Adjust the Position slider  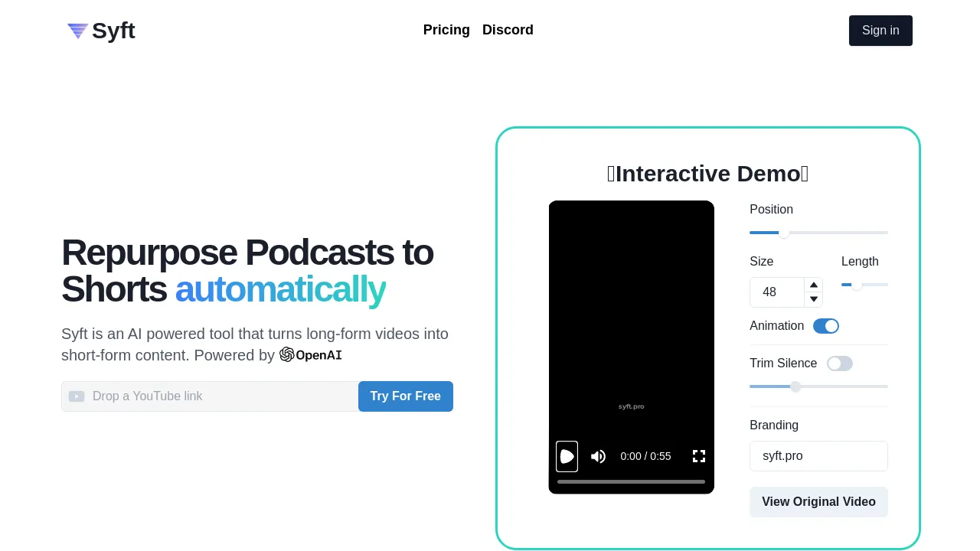(818, 233)
